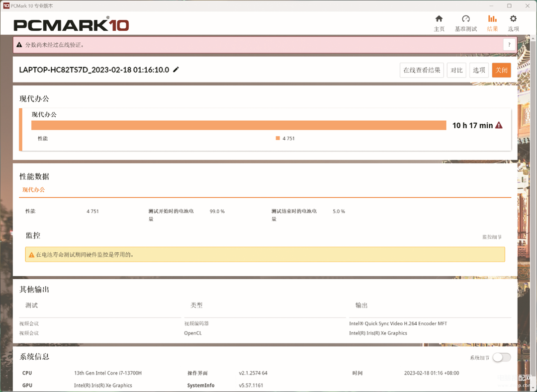Select the 现代办公 tab under 性能数据

tap(33, 190)
